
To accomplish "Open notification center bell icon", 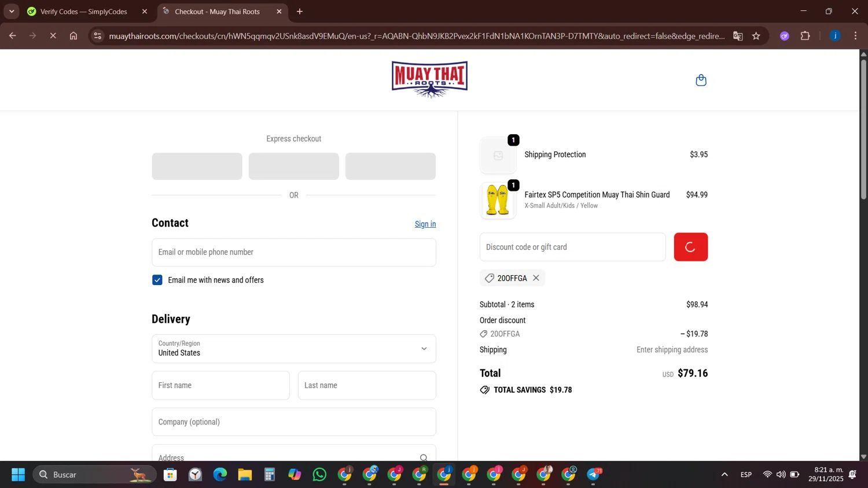I will [852, 475].
